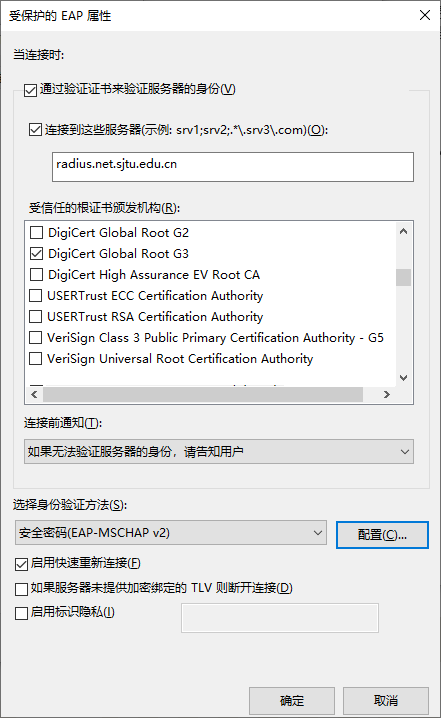This screenshot has height=718, width=441.
Task: Select USERTrust RSA Certification Authority checkbox
Action: point(35,316)
